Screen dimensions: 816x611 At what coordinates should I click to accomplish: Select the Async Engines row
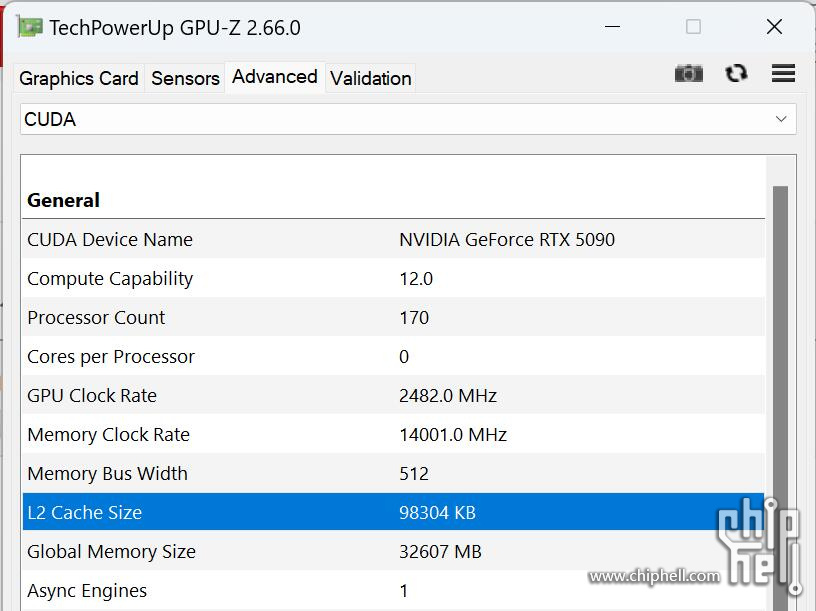coord(393,591)
